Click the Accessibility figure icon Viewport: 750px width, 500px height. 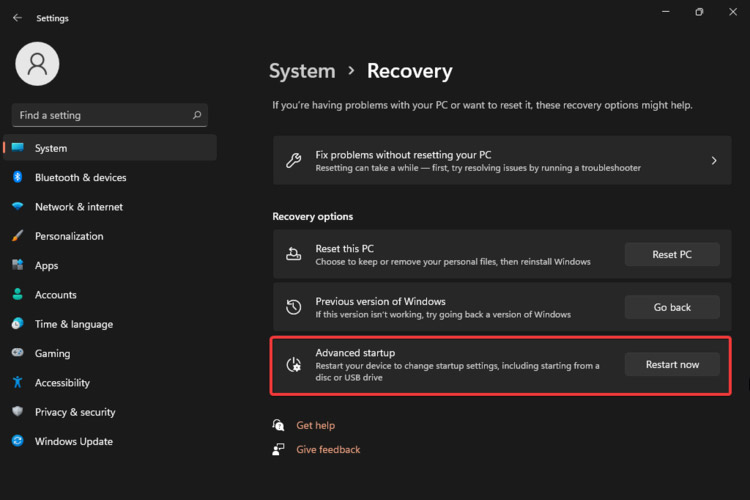17,382
